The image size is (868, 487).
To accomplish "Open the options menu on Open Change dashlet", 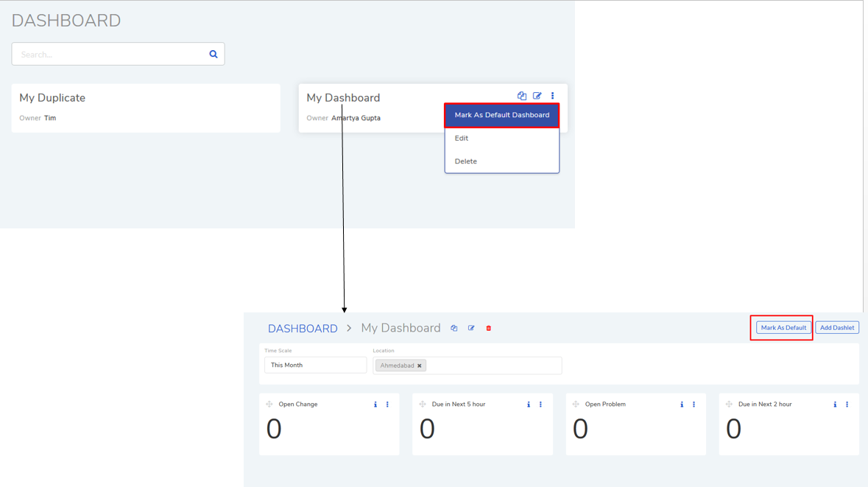I will click(387, 404).
